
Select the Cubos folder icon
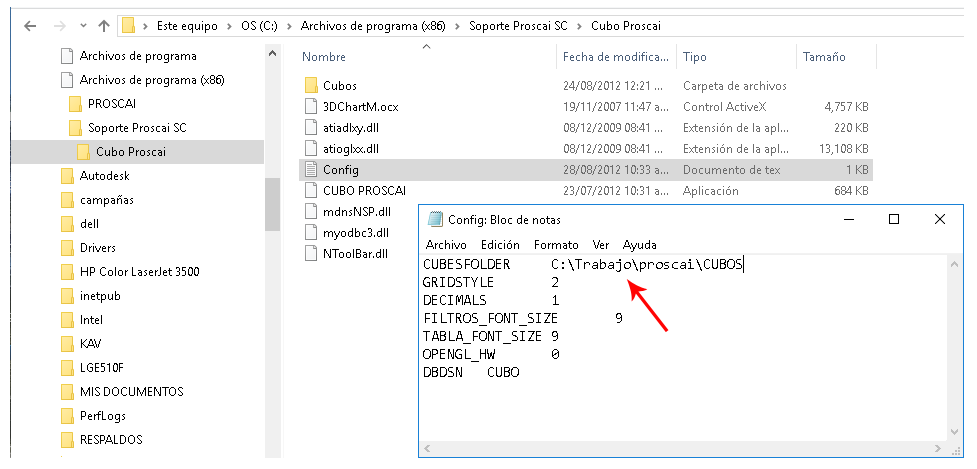click(x=312, y=85)
